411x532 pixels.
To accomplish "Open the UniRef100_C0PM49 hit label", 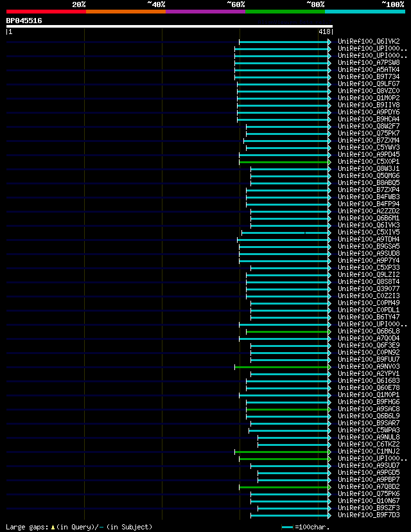I will pyautogui.click(x=369, y=303).
